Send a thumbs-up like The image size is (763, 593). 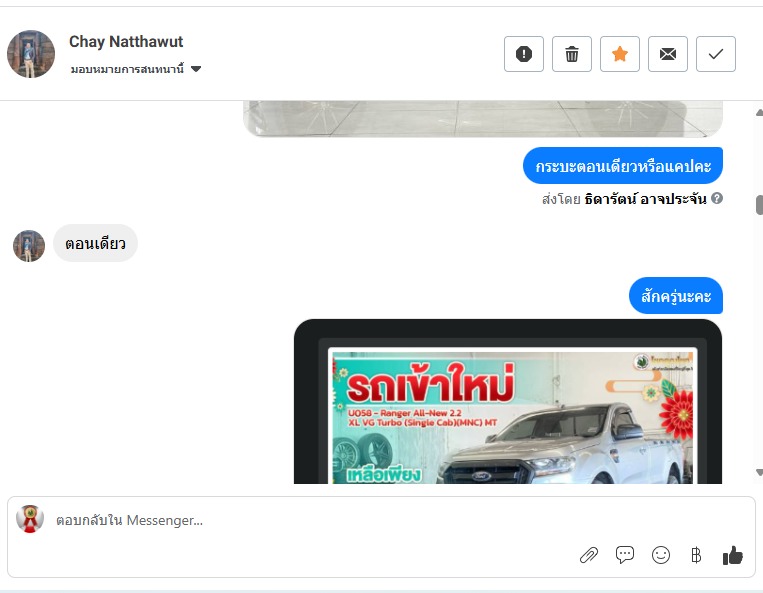point(732,555)
